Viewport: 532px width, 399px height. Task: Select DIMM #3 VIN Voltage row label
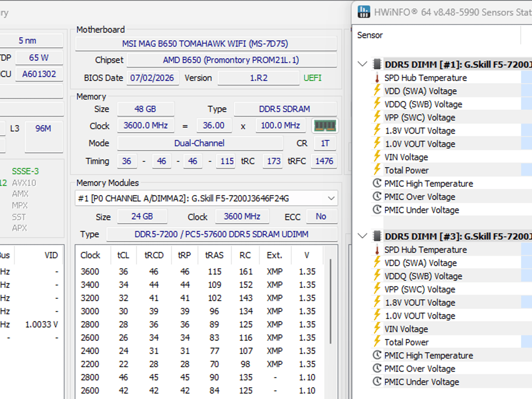406,329
